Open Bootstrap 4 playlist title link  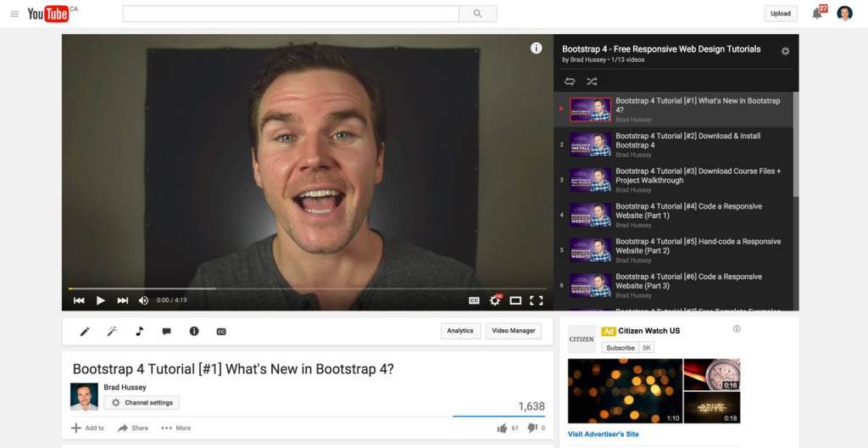point(661,49)
